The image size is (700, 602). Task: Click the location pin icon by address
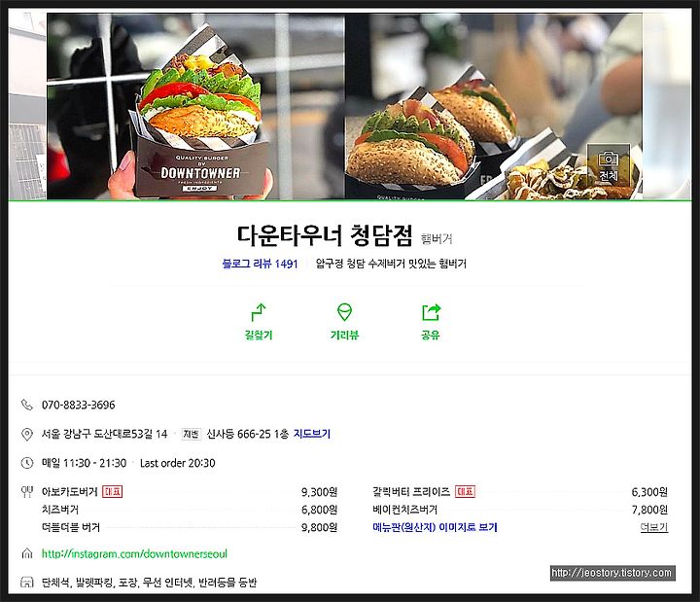point(27,434)
